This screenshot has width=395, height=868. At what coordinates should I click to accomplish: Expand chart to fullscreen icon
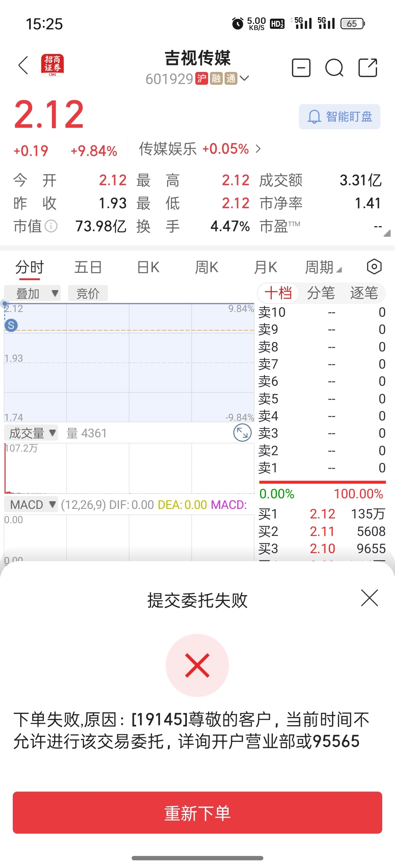[x=242, y=433]
